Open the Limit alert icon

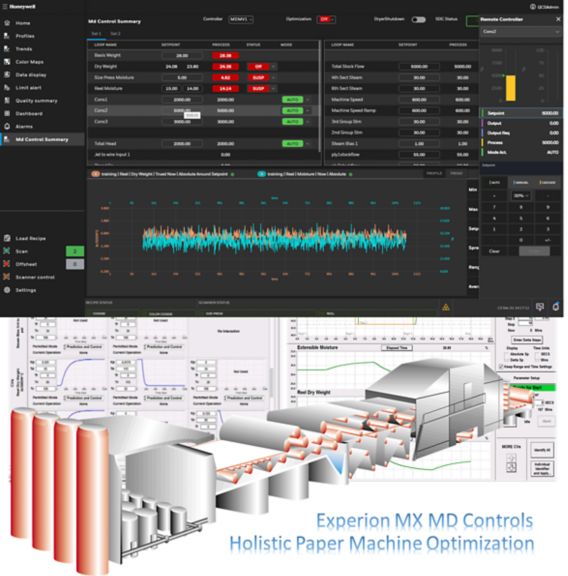(7, 87)
